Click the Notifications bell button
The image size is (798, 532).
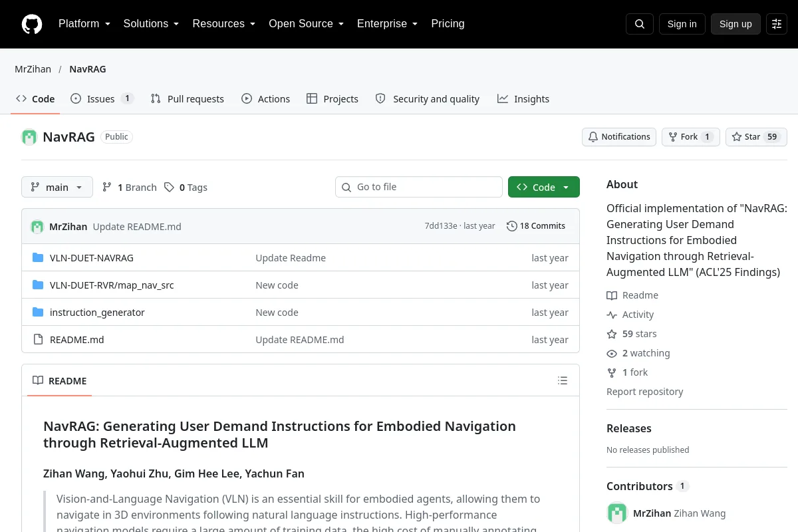point(619,137)
